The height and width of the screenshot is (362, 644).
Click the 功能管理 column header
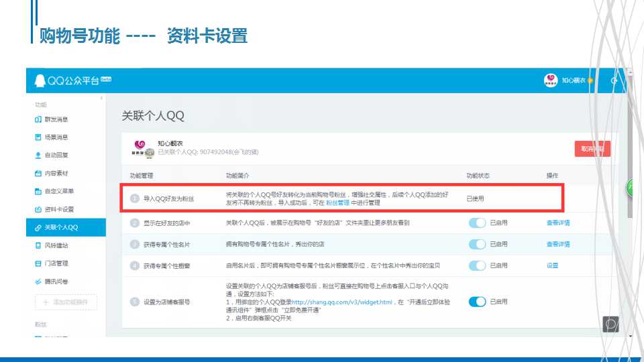tap(142, 176)
